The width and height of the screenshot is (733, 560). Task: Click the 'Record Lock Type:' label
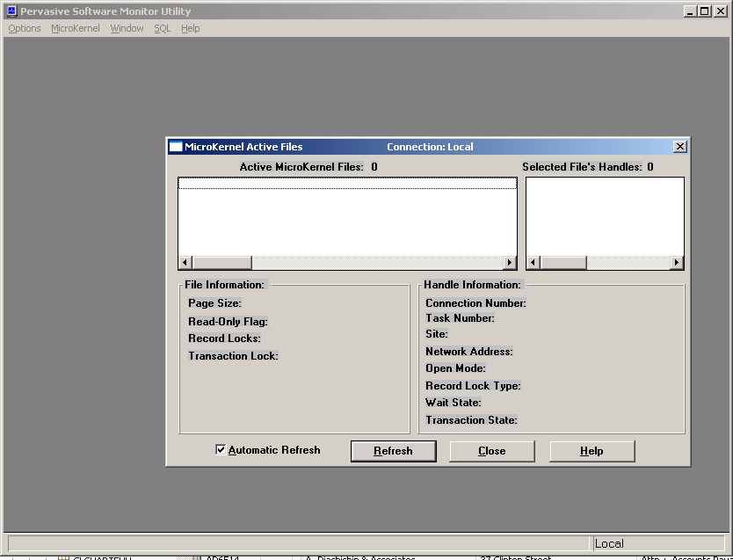[473, 386]
